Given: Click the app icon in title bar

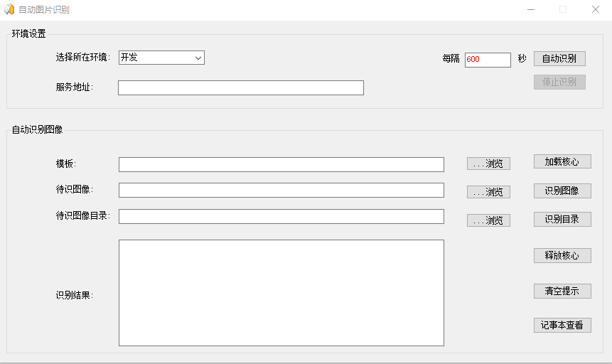Looking at the screenshot, I should point(9,9).
